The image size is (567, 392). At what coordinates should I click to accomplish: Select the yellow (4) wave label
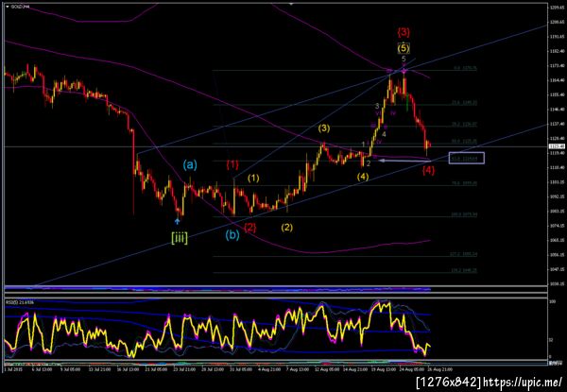tap(363, 177)
